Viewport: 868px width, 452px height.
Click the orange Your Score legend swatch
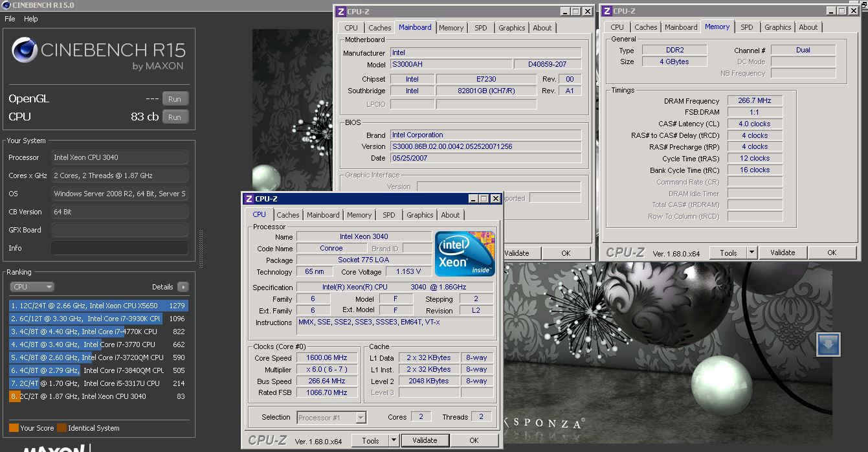pyautogui.click(x=14, y=428)
